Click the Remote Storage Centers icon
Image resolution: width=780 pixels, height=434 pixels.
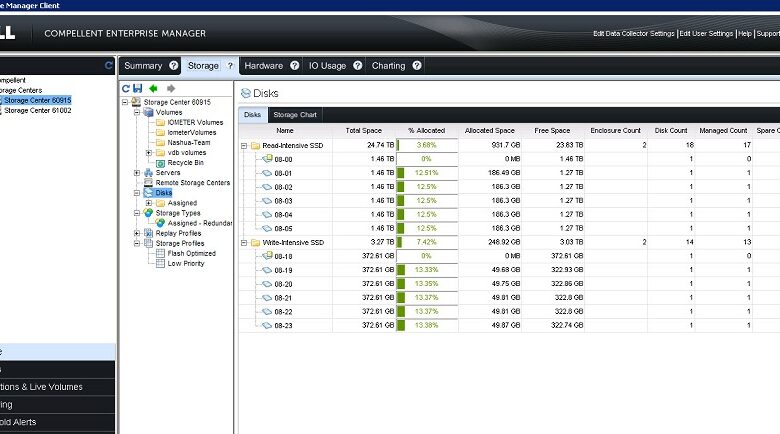[x=148, y=183]
